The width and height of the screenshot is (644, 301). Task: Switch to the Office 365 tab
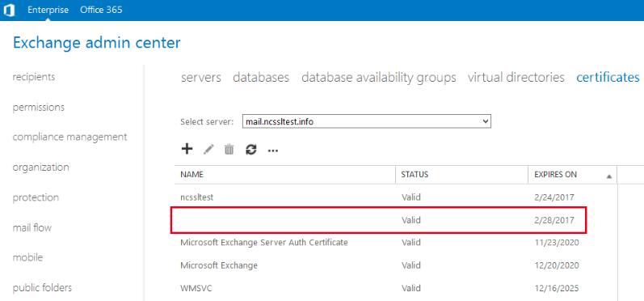point(101,10)
